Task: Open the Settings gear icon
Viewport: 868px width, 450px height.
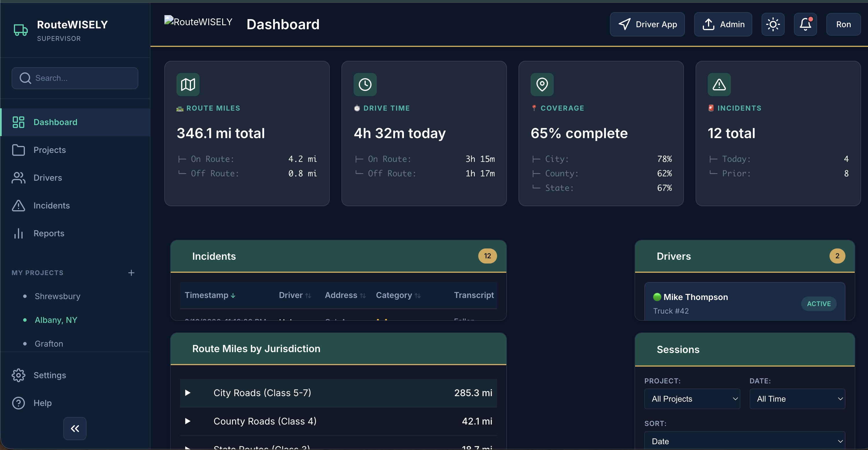Action: click(19, 375)
